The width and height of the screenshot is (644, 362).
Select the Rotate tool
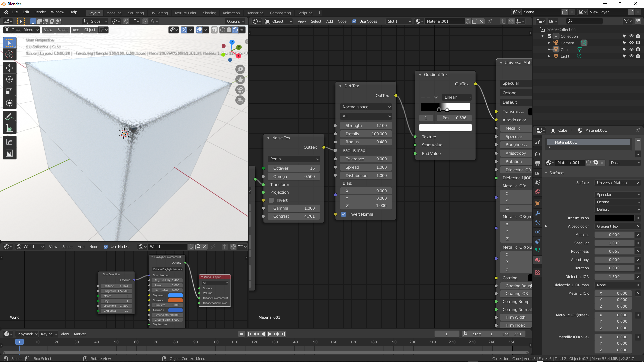point(9,80)
